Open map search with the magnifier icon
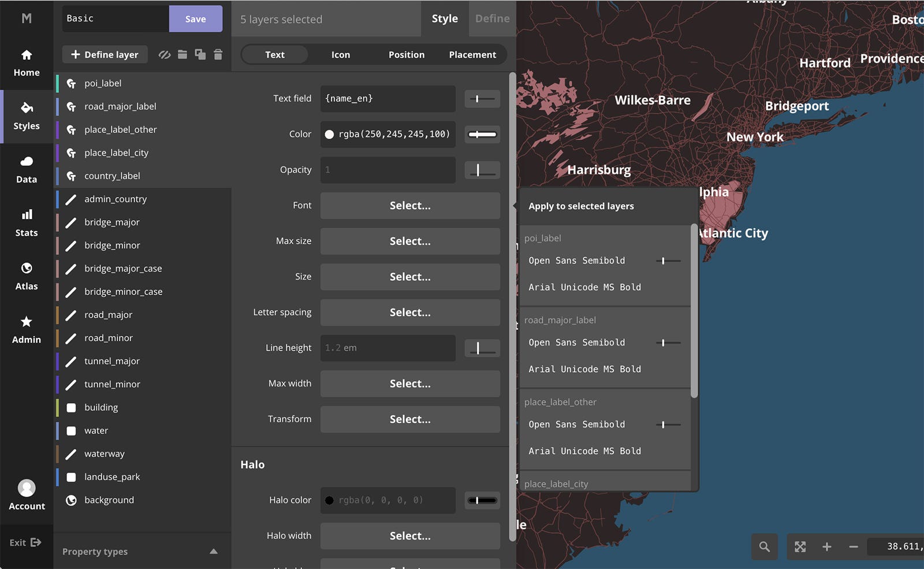The width and height of the screenshot is (924, 569). [x=765, y=547]
